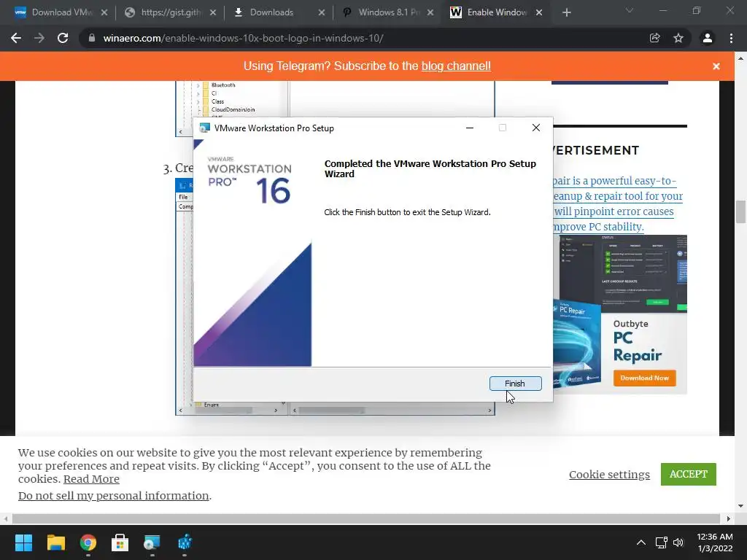Minimize the Chrome window
747x560 pixels.
coord(662,10)
